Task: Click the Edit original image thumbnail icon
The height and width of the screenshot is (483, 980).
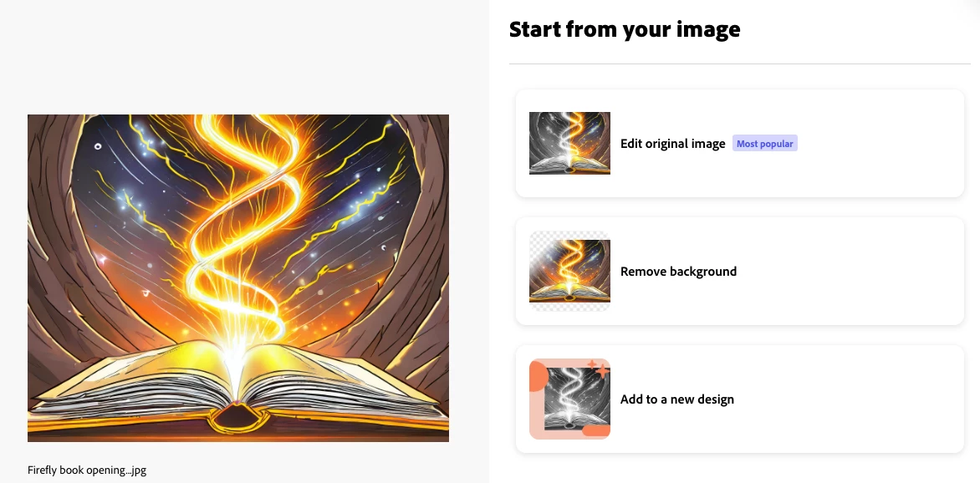Action: [569, 143]
